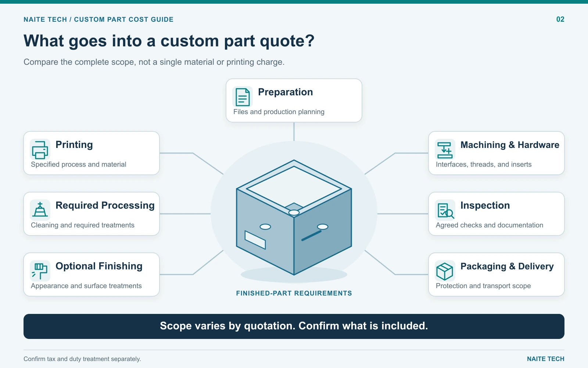Click "Files and production planning" text
Screen dimensions: 588x368
(279, 112)
